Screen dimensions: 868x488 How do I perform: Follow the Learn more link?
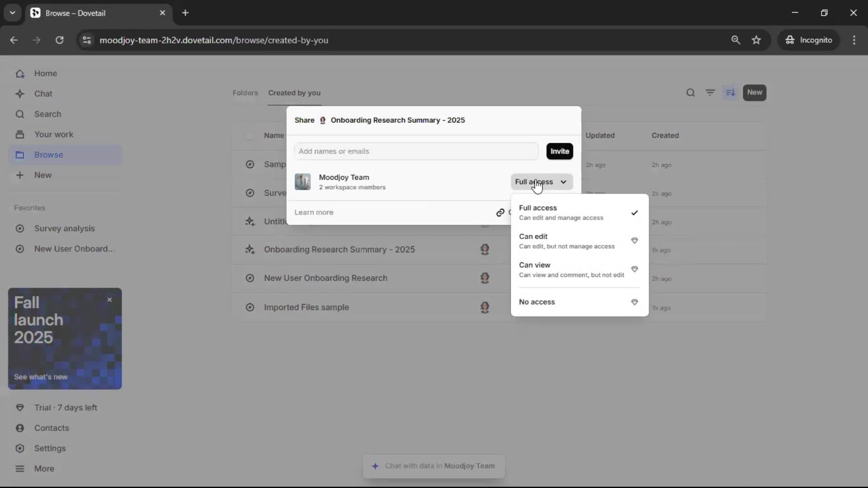point(314,212)
